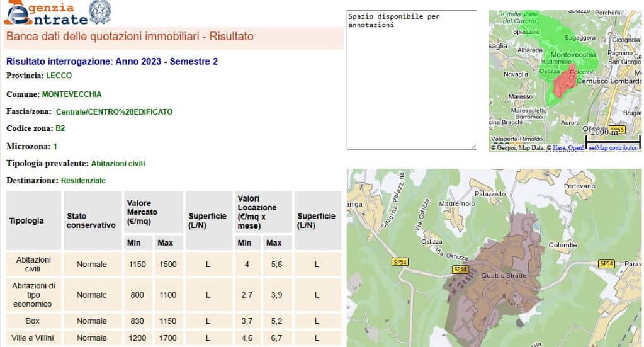Select the Ville e Villini table row label

click(x=33, y=338)
